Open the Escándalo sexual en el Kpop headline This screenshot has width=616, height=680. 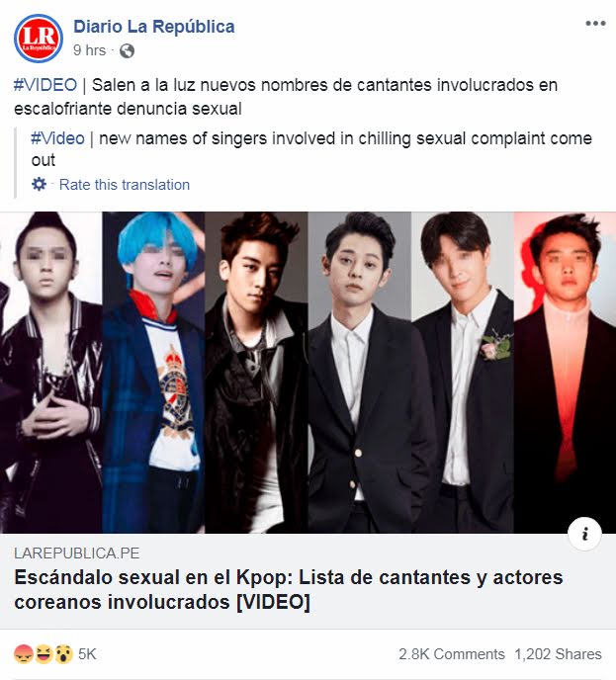coord(289,590)
